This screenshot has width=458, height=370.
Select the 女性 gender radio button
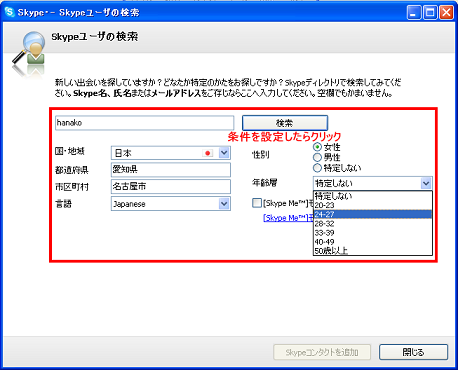317,147
